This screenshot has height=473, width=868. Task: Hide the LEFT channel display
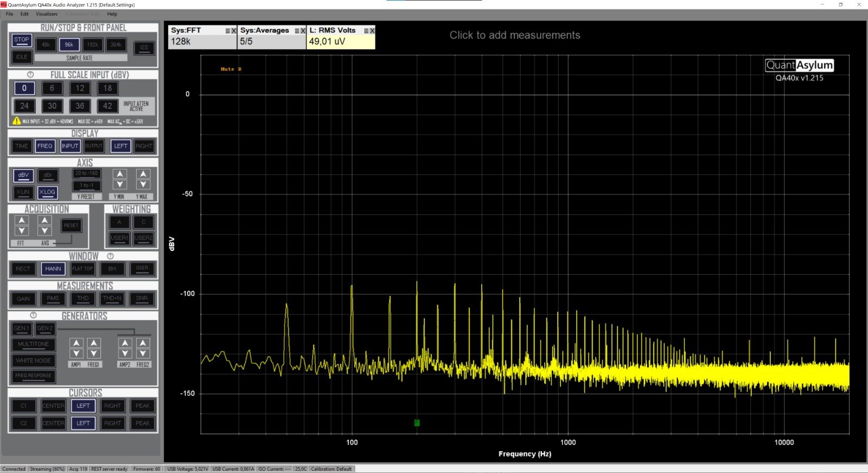[x=120, y=146]
